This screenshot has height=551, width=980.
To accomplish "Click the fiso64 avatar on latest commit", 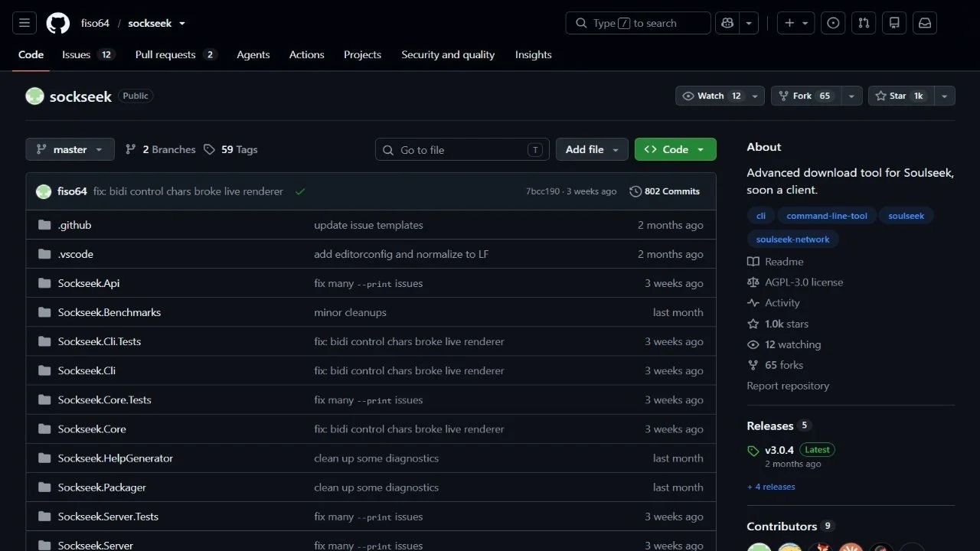I will (44, 191).
